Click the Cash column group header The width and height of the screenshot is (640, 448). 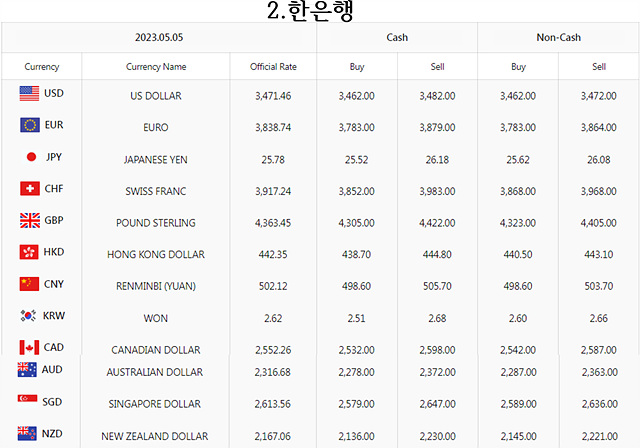point(397,38)
